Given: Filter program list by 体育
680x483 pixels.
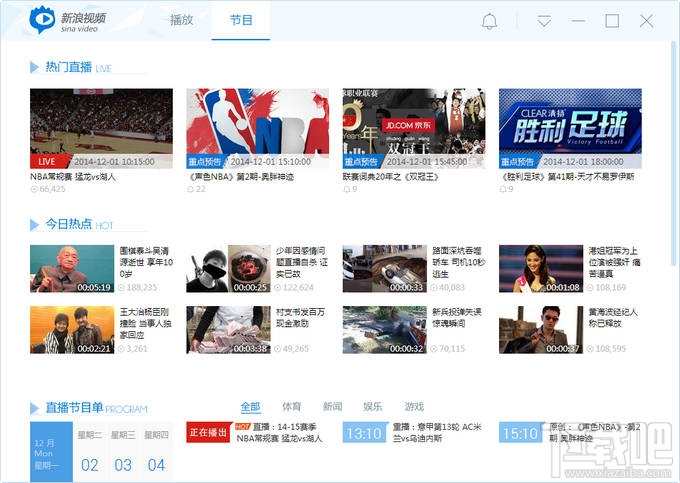Looking at the screenshot, I should click(291, 407).
